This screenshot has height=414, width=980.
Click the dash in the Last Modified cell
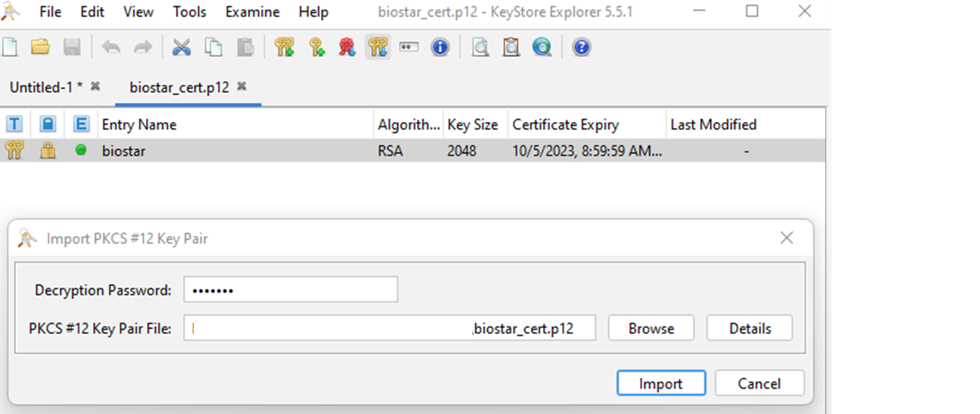pyautogui.click(x=746, y=152)
